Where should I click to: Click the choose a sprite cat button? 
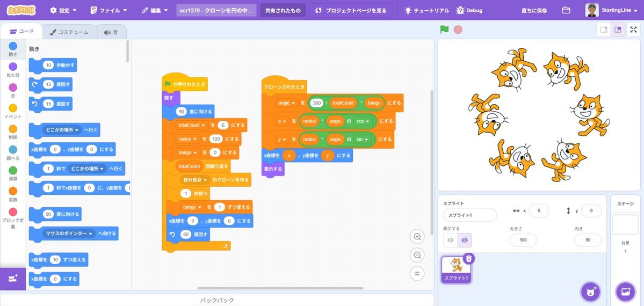click(x=590, y=292)
